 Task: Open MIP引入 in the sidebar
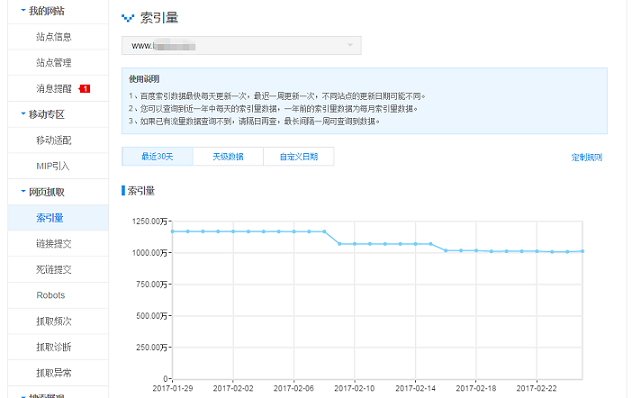pos(53,166)
